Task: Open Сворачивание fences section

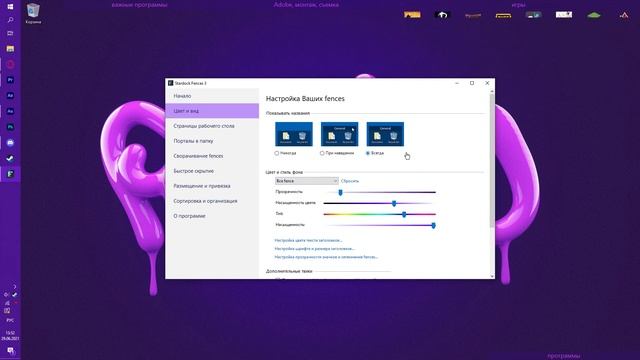Action: [x=212, y=156]
